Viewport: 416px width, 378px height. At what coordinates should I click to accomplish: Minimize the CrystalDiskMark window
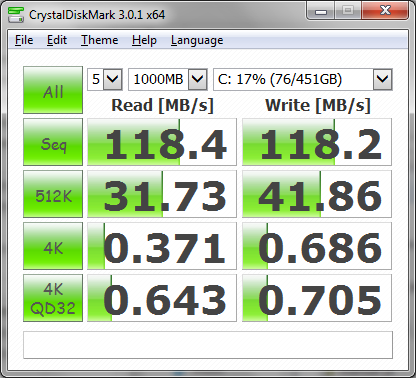click(x=321, y=11)
